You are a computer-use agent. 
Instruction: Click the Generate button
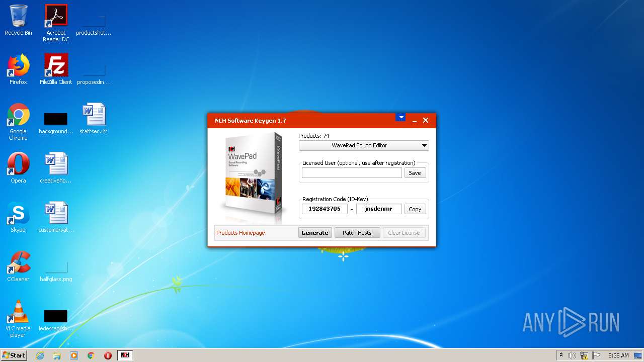[315, 233]
